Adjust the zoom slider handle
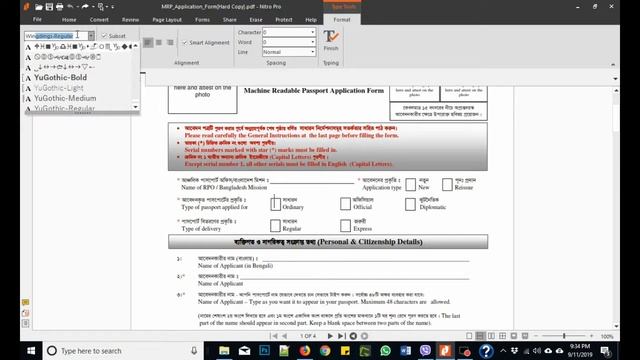The width and height of the screenshot is (640, 360). 564,336
